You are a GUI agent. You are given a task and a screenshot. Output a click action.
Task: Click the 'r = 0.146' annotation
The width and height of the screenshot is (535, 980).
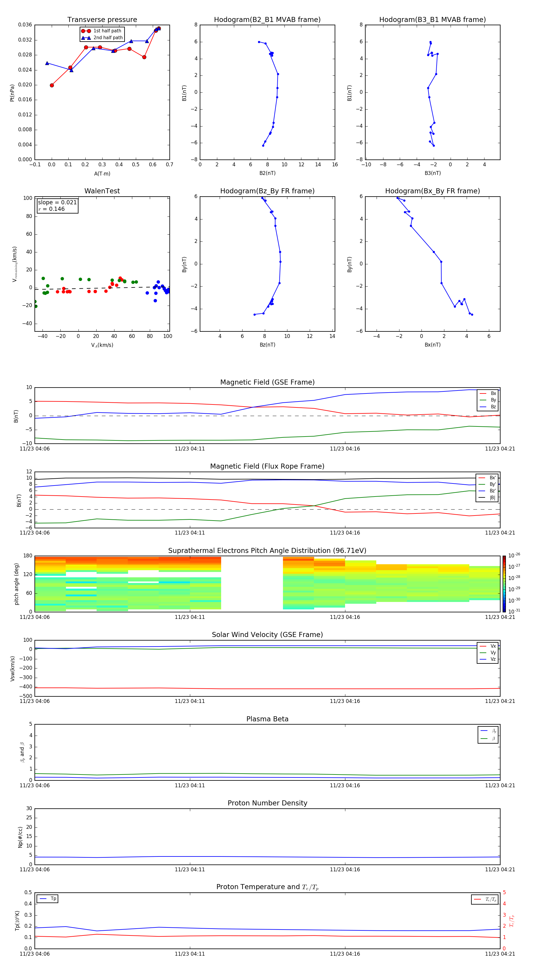click(x=51, y=209)
